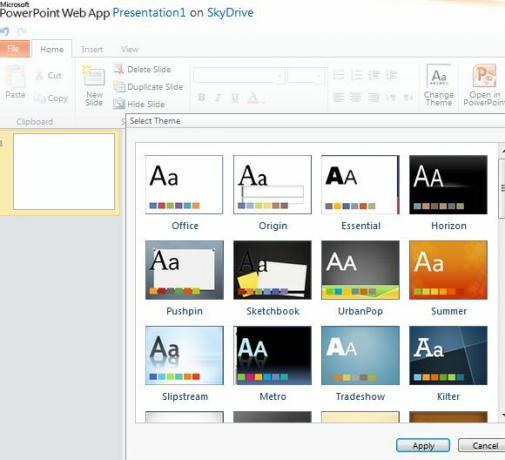505x460 pixels.
Task: Click the Apply button
Action: pos(423,445)
